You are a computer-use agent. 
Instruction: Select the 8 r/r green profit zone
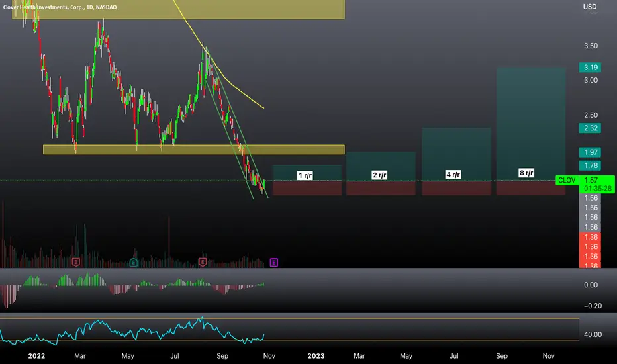pos(531,124)
